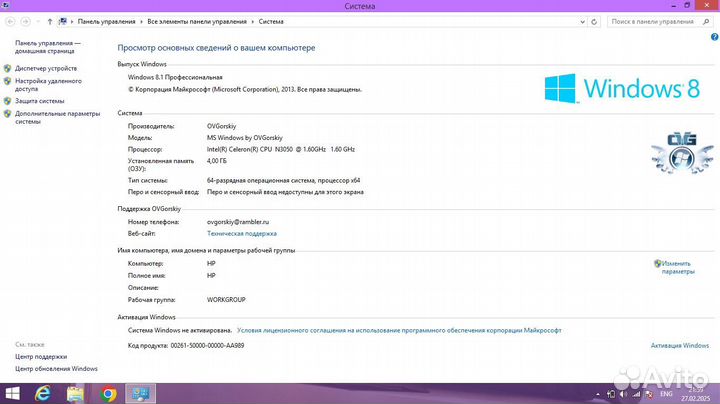Image resolution: width=720 pixels, height=404 pixels.
Task: Open the network signal tray icon
Action: pos(636,394)
